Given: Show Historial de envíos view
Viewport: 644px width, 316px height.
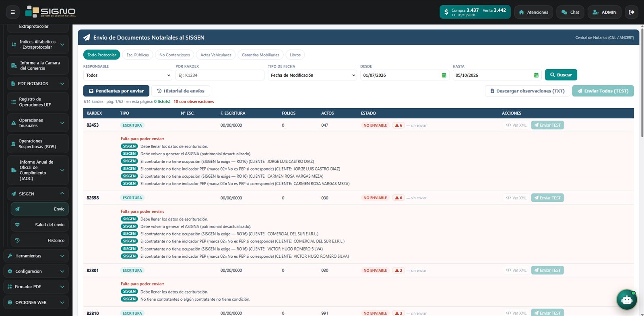Looking at the screenshot, I should pyautogui.click(x=181, y=91).
